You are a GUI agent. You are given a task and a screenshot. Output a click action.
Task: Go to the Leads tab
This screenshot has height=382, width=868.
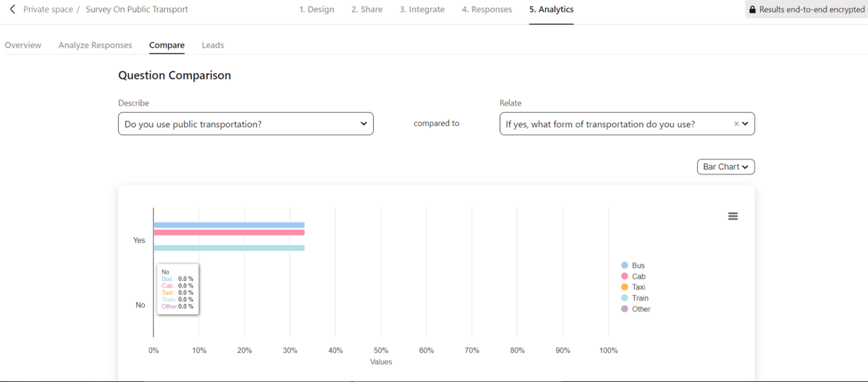click(213, 45)
